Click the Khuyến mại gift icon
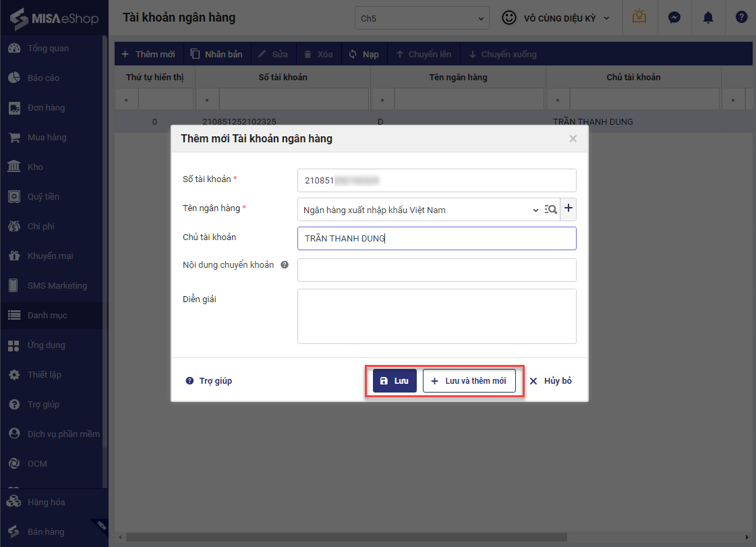 (14, 256)
